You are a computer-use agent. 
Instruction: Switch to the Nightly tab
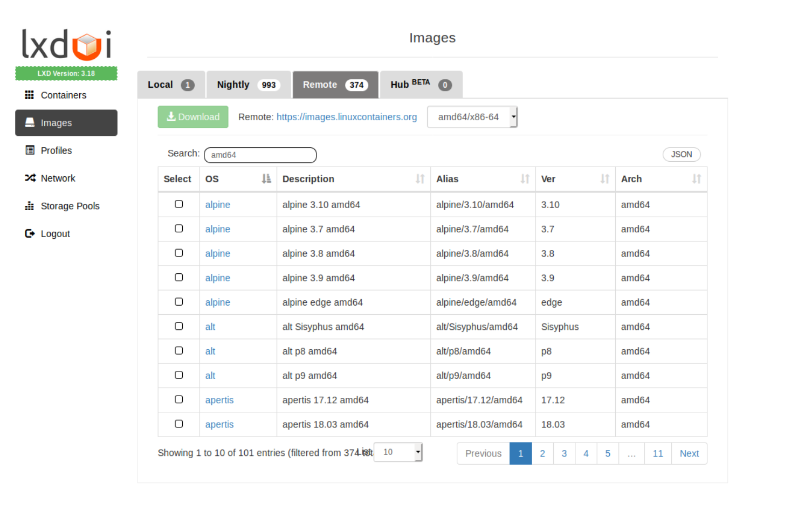[249, 85]
